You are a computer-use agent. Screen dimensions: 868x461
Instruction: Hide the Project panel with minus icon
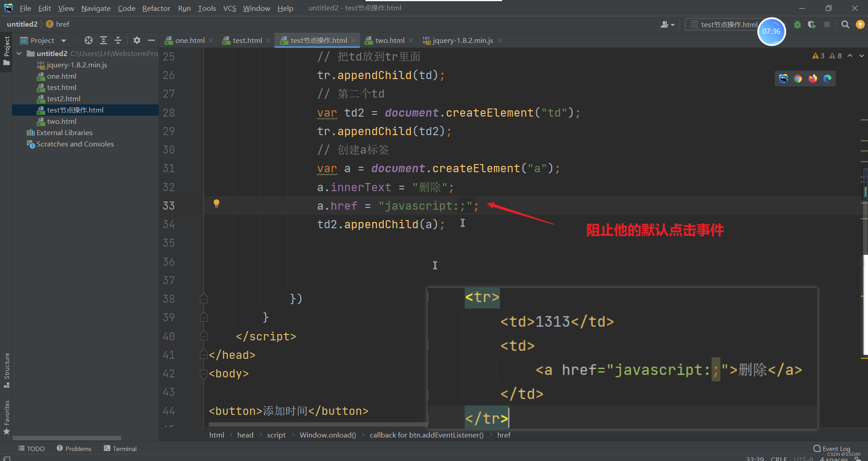point(151,40)
